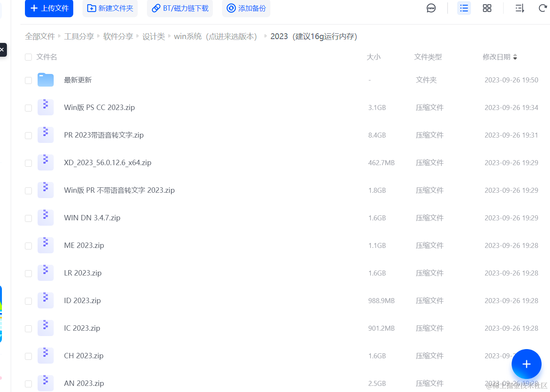The height and width of the screenshot is (392, 550).
Task: Open file LR 2023.zip
Action: tap(83, 273)
